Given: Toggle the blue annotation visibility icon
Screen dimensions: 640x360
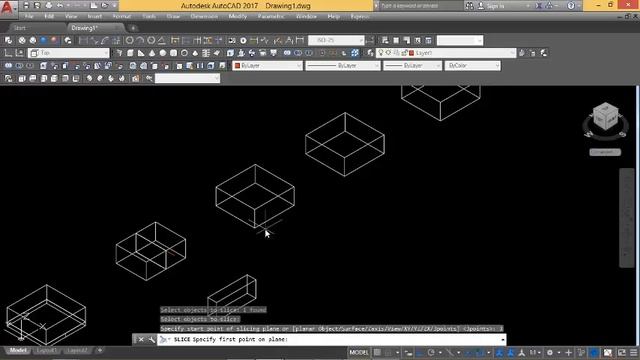Looking at the screenshot, I should [499, 353].
